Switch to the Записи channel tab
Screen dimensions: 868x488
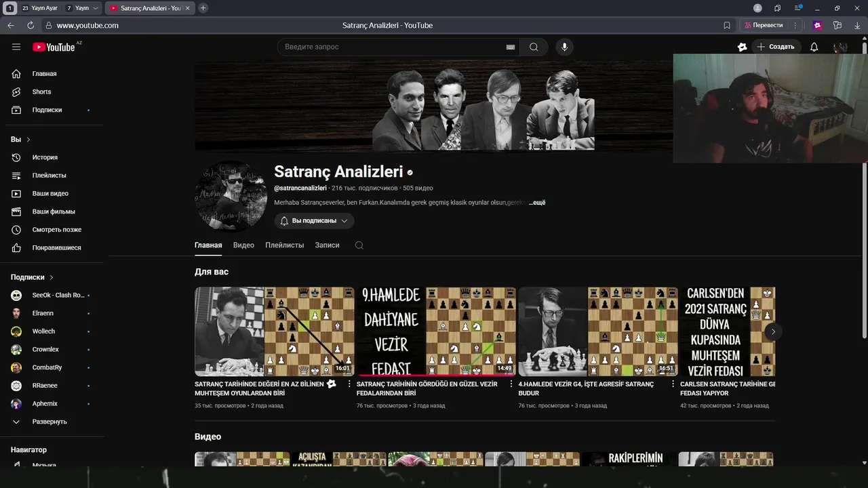pos(327,245)
